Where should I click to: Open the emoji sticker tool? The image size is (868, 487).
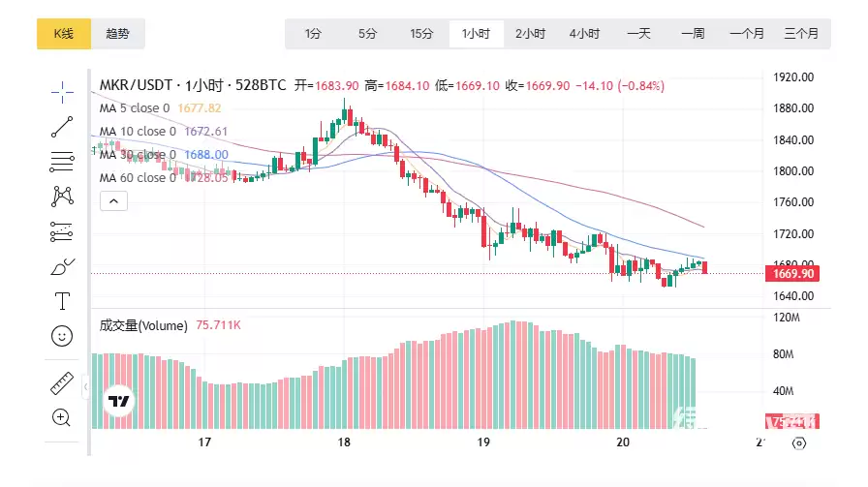coord(62,335)
